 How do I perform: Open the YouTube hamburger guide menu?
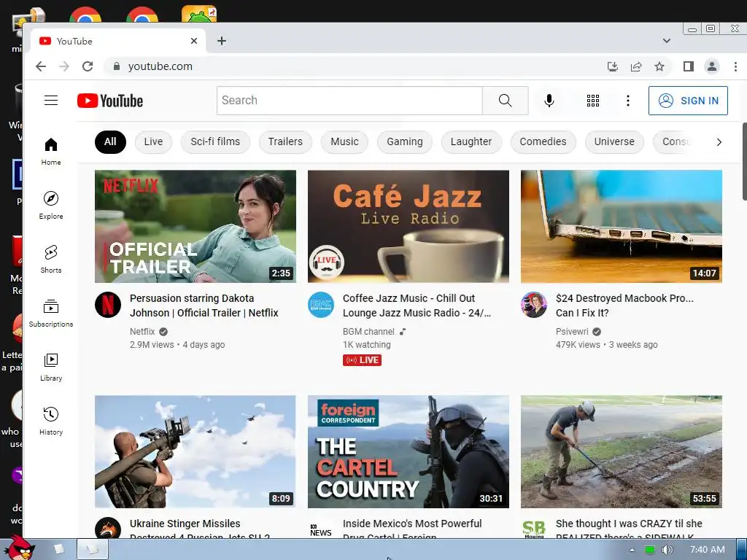(51, 101)
